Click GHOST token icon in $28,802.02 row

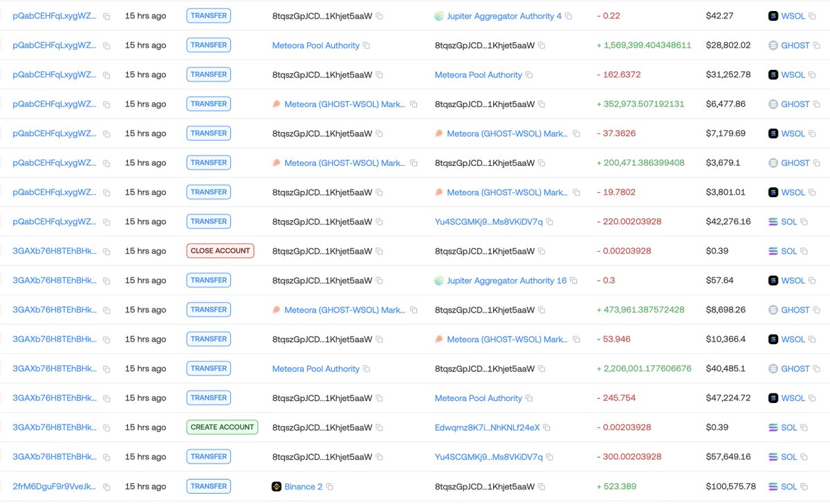[773, 46]
